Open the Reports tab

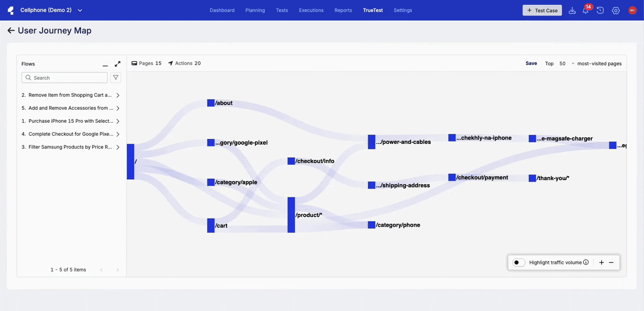pyautogui.click(x=343, y=10)
